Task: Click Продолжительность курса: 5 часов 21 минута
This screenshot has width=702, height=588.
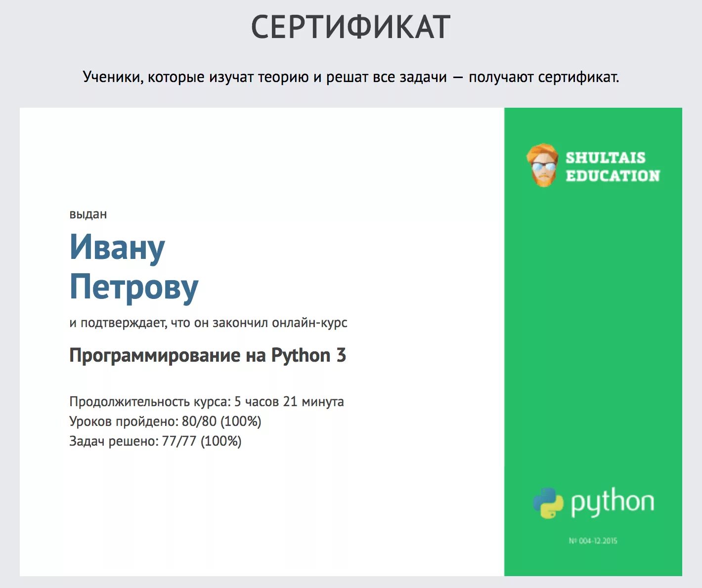Action: [207, 402]
